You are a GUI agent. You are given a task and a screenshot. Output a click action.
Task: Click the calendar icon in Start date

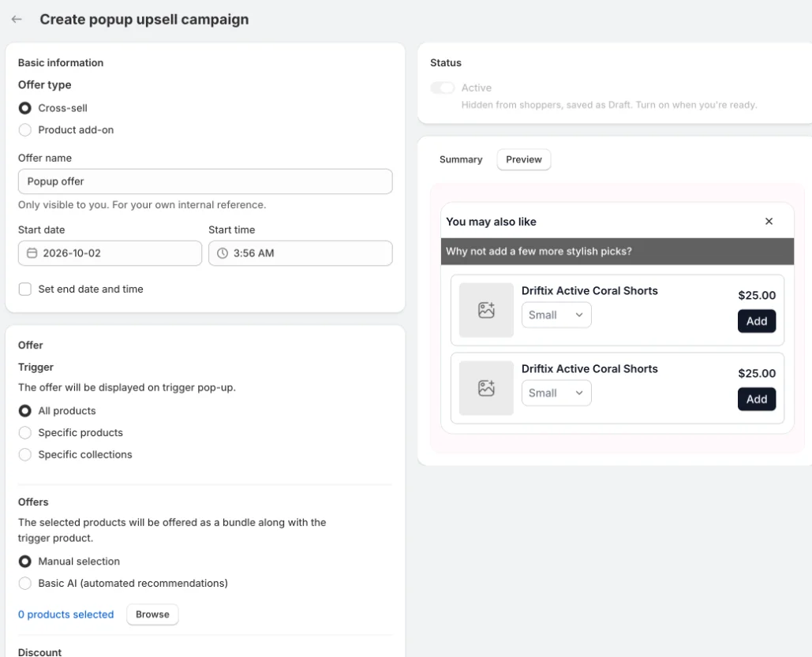click(32, 253)
